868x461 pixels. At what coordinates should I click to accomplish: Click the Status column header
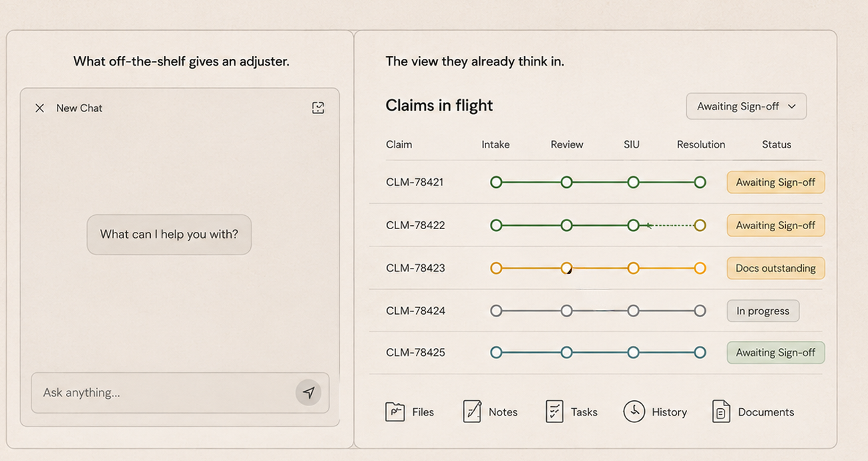[777, 144]
